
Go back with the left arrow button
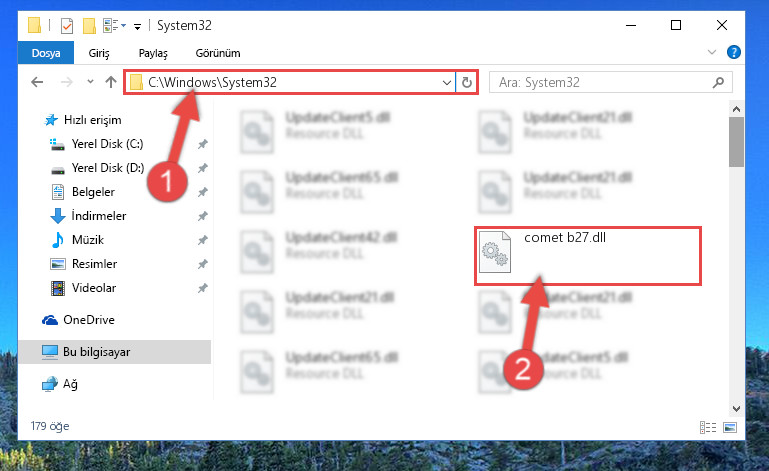click(37, 82)
